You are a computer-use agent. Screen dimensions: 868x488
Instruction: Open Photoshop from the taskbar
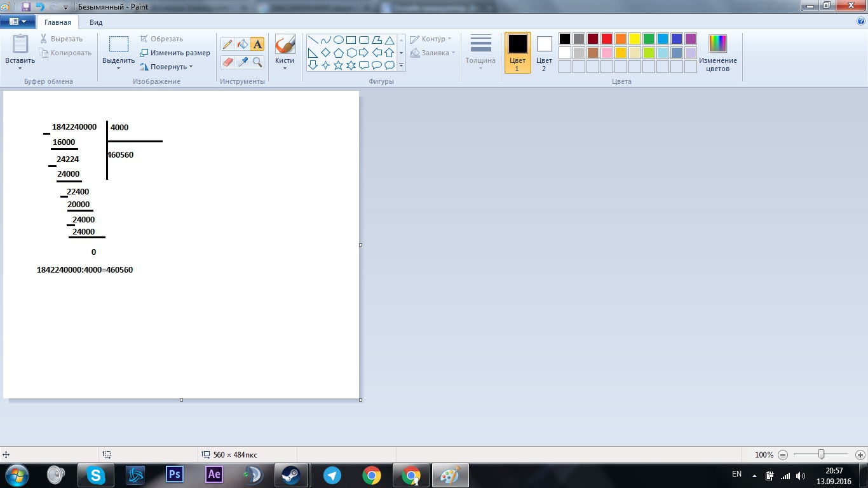[174, 475]
